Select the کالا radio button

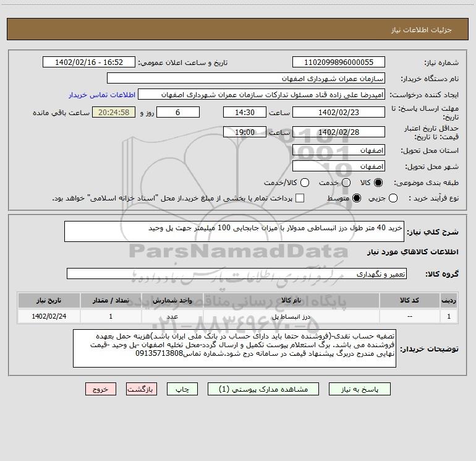378,183
